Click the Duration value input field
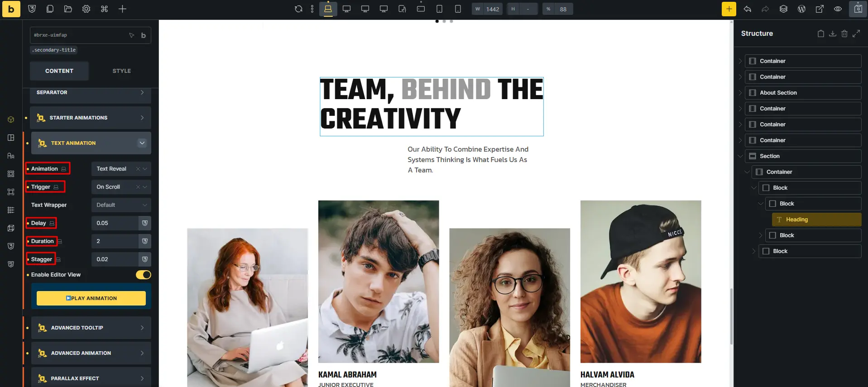 click(115, 241)
